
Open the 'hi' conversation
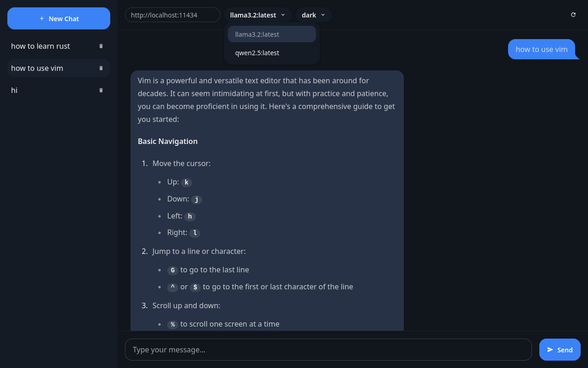click(x=14, y=90)
